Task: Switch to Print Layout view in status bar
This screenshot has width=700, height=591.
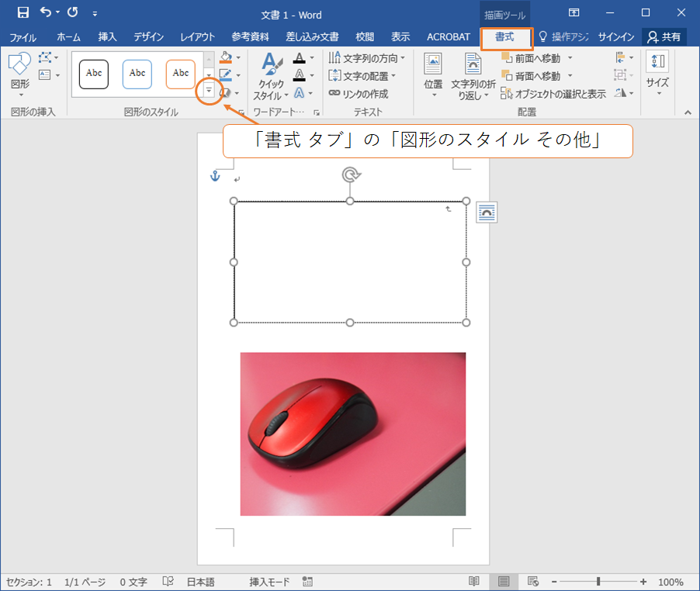Action: click(x=504, y=582)
